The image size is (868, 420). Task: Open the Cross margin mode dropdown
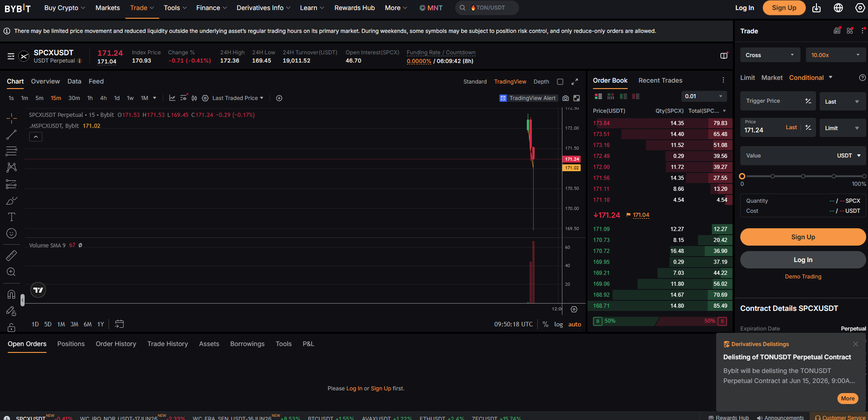click(770, 55)
